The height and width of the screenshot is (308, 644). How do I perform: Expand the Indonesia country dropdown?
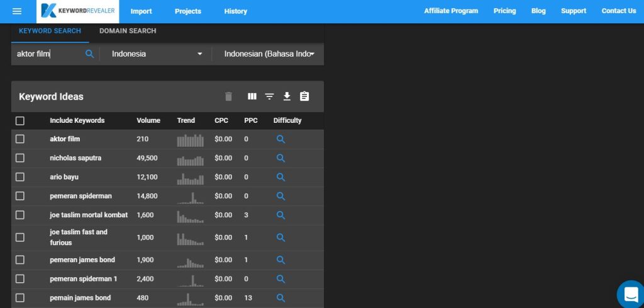point(157,54)
